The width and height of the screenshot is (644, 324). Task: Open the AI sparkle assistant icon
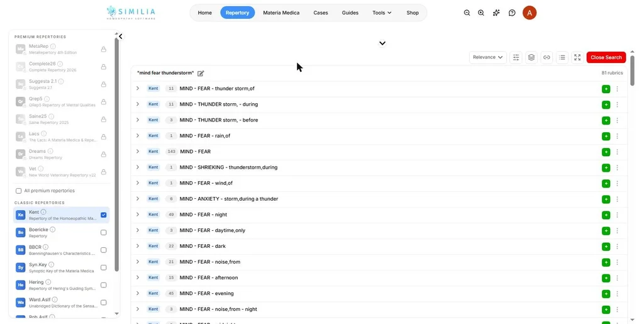coord(496,13)
